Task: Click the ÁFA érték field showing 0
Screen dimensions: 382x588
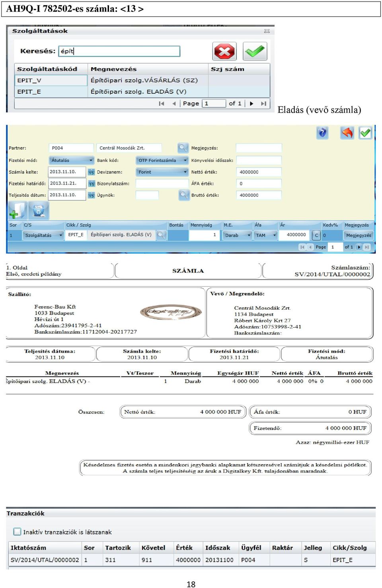Action: 259,184
